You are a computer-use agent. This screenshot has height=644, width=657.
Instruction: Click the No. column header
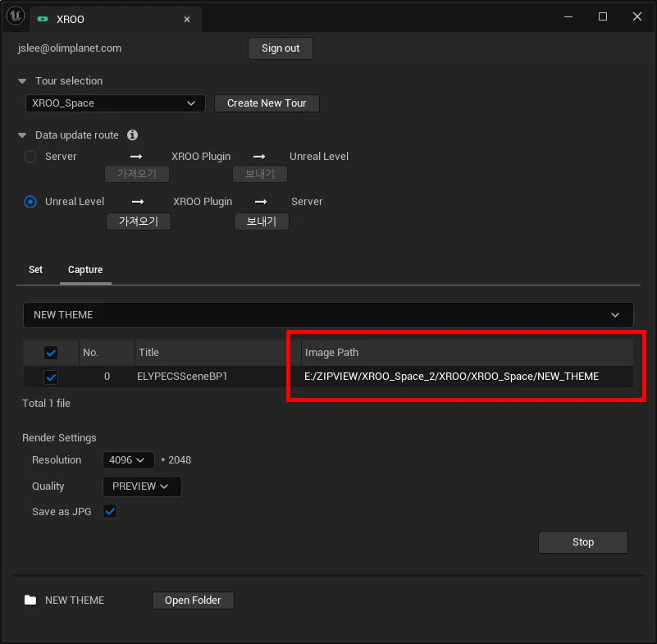107,353
